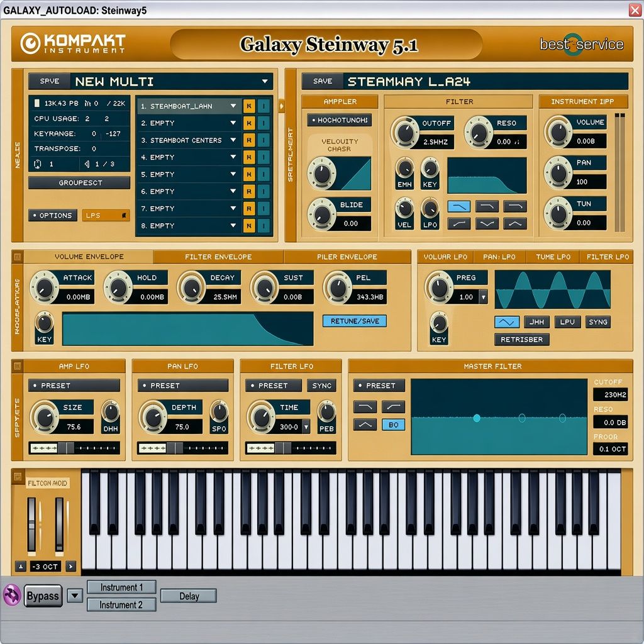The width and height of the screenshot is (644, 644).
Task: Select the low-pass filter shape icon (highlighted)
Action: click(458, 206)
